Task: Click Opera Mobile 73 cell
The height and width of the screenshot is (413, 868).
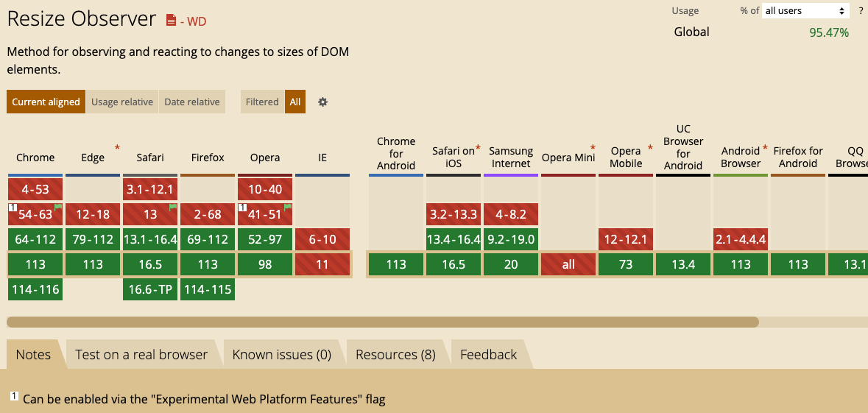Action: [x=626, y=264]
